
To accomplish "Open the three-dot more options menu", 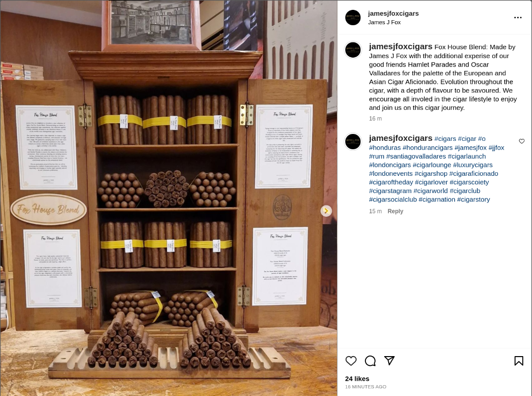I will pos(518,18).
